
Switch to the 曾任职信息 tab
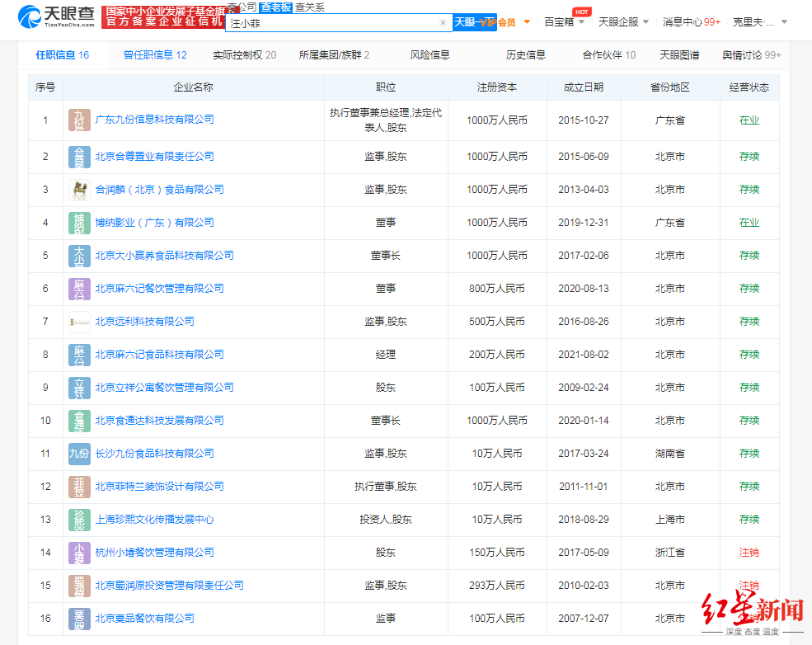point(155,55)
